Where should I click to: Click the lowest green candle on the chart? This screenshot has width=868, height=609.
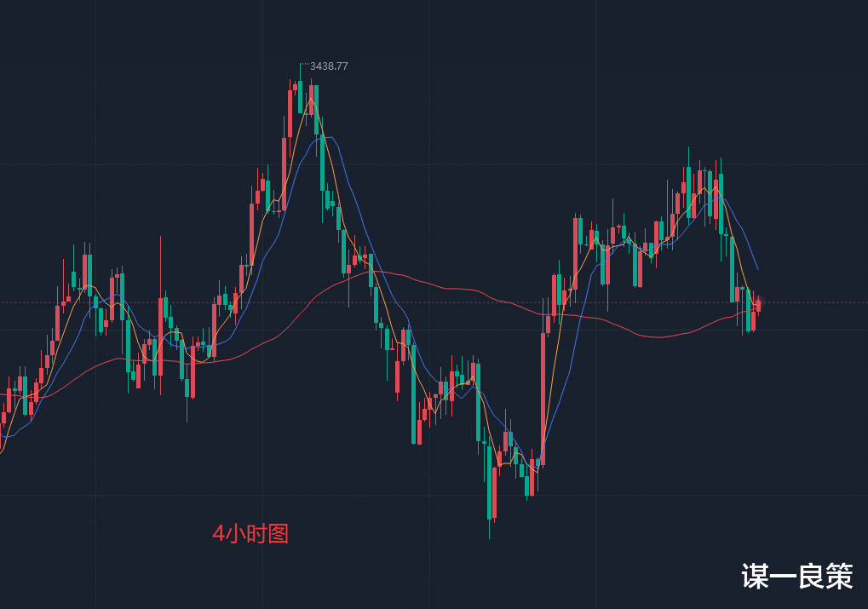490,487
